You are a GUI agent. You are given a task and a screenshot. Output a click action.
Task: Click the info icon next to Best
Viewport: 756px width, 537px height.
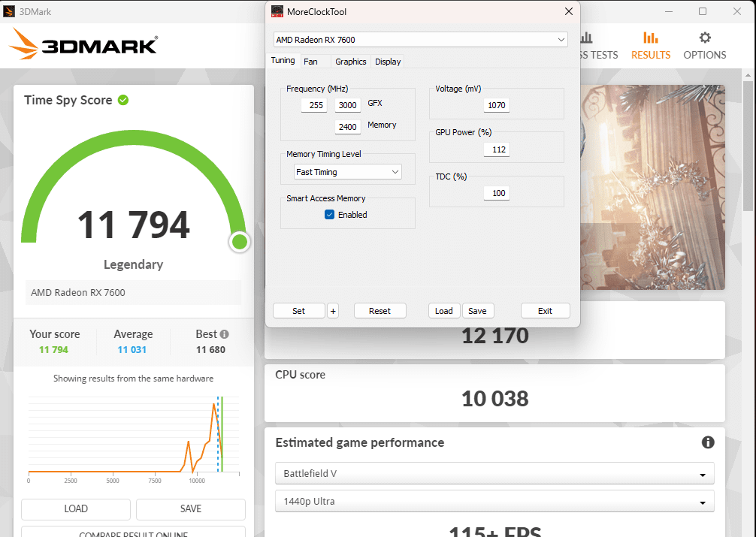pos(224,334)
